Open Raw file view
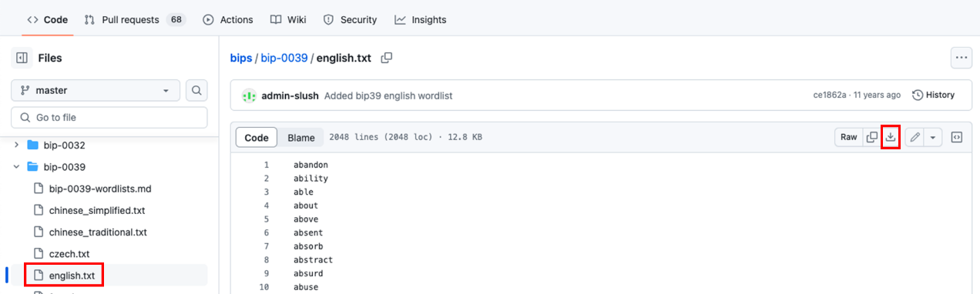This screenshot has width=980, height=294. click(x=848, y=137)
